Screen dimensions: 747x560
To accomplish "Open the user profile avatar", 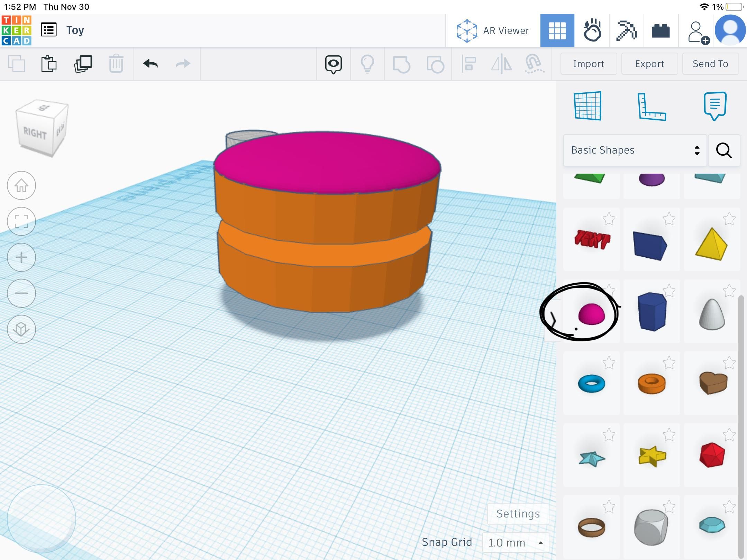I will pyautogui.click(x=730, y=30).
